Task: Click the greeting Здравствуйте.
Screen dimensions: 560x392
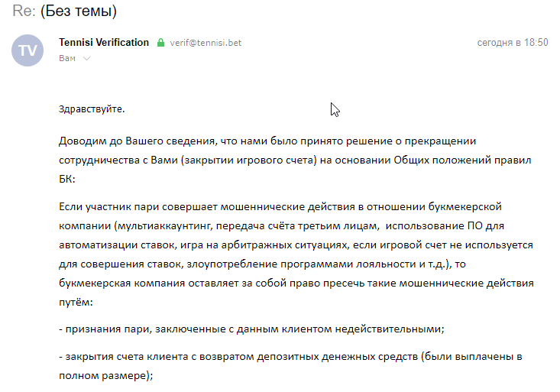Action: coord(92,109)
